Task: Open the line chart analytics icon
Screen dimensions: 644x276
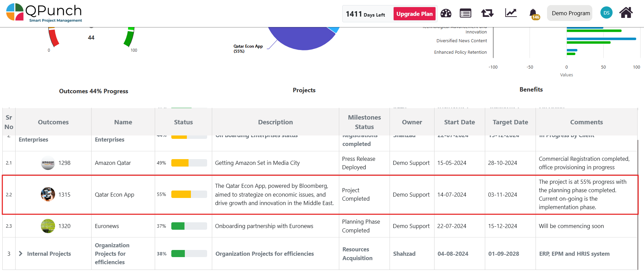Action: click(511, 13)
